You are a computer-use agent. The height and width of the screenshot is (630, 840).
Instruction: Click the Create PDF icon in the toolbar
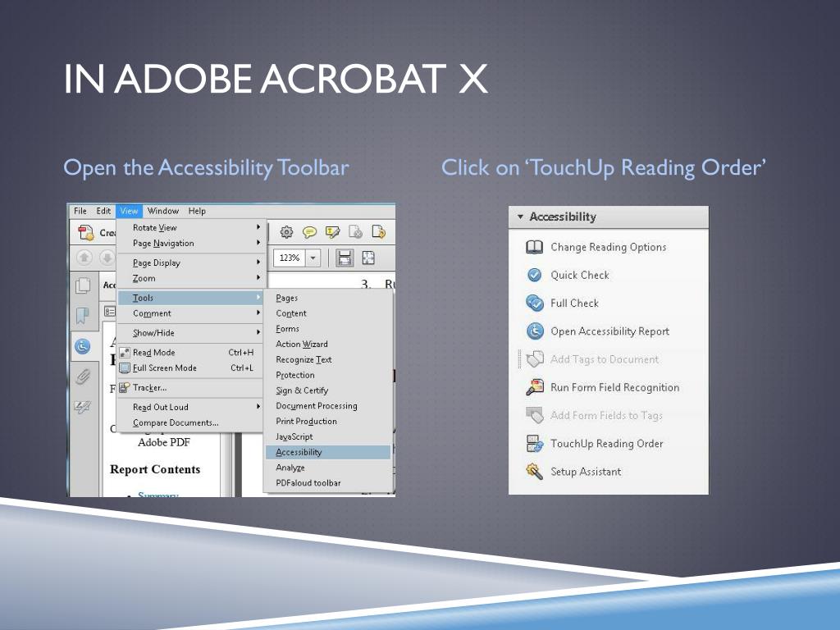point(85,232)
